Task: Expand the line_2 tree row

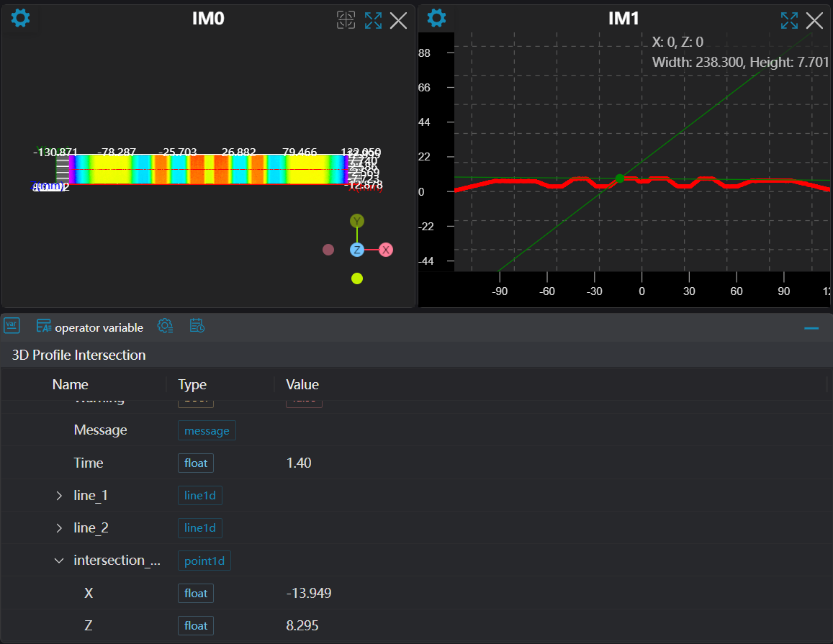Action: [x=59, y=528]
